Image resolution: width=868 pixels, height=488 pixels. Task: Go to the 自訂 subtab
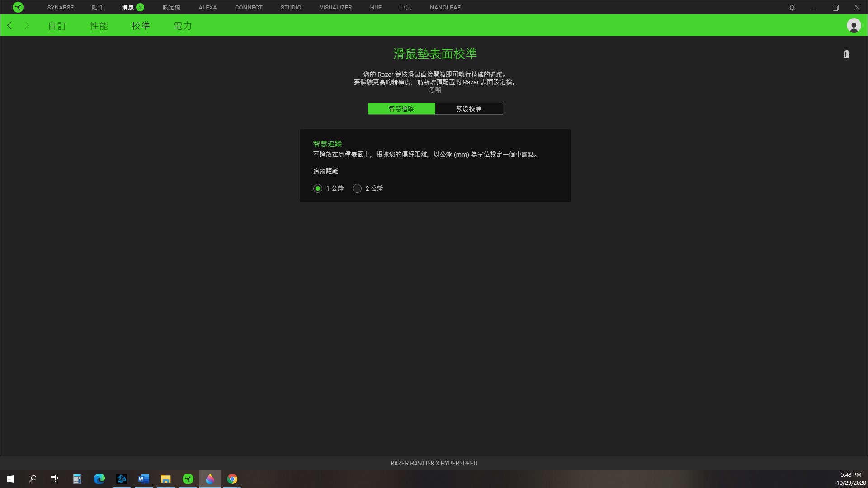pos(57,26)
